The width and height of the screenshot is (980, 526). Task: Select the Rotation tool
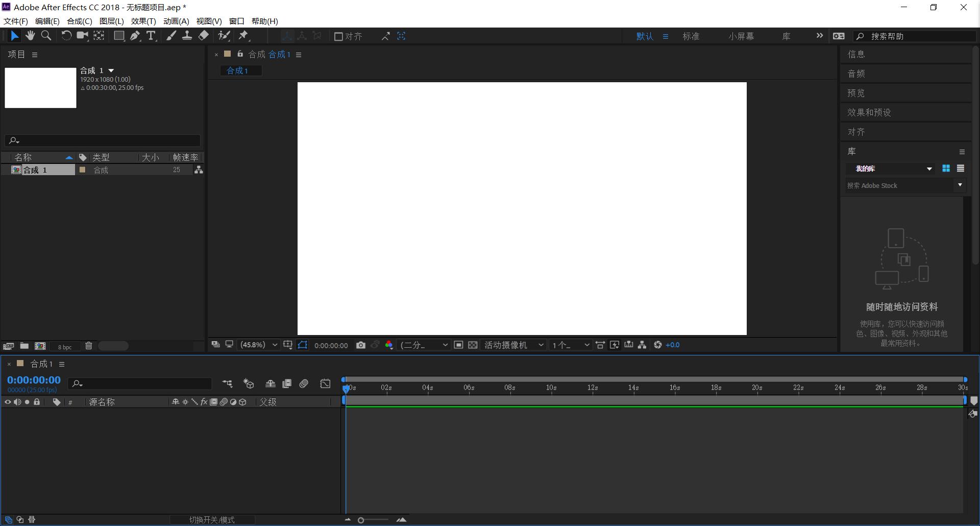click(x=66, y=36)
